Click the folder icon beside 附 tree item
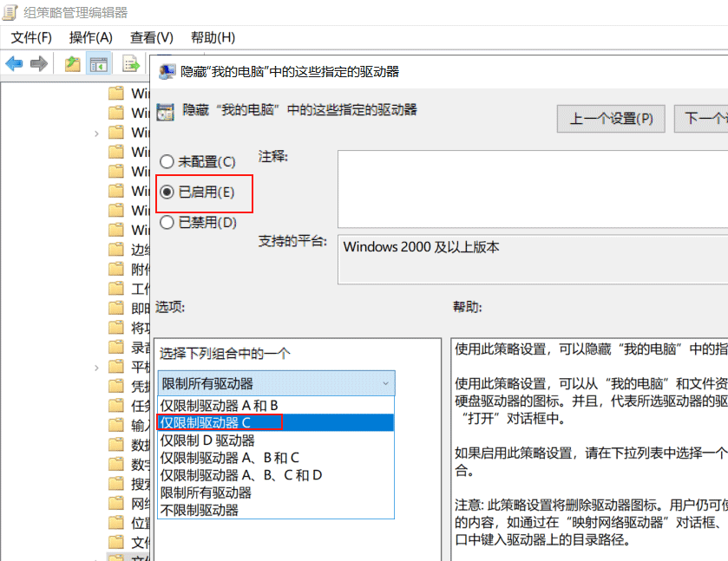The image size is (728, 561). click(x=116, y=269)
